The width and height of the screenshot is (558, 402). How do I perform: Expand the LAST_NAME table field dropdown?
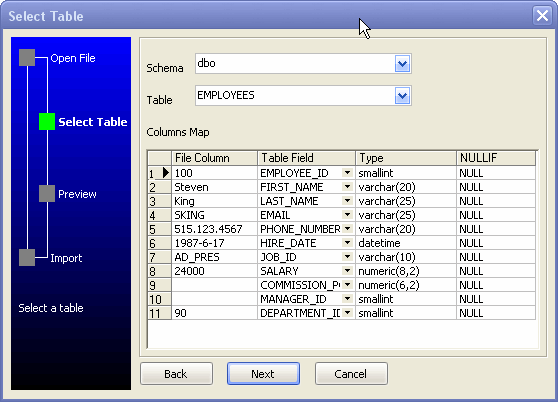tap(347, 201)
